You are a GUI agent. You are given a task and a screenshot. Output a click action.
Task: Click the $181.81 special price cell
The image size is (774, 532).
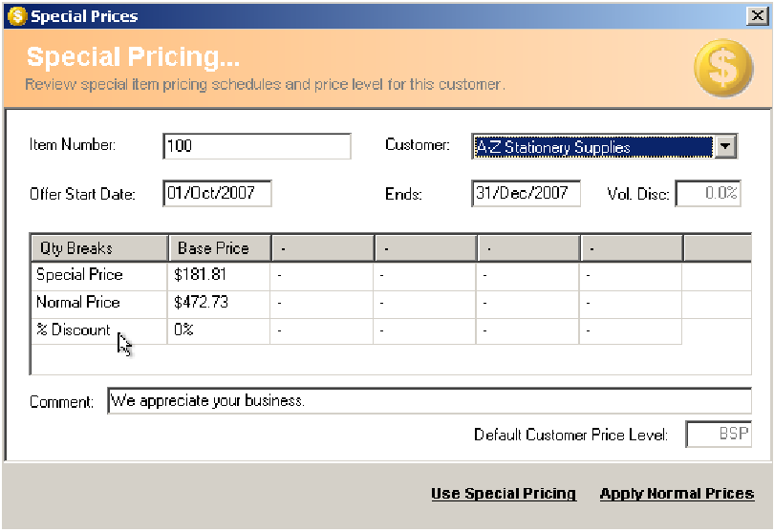tap(219, 275)
